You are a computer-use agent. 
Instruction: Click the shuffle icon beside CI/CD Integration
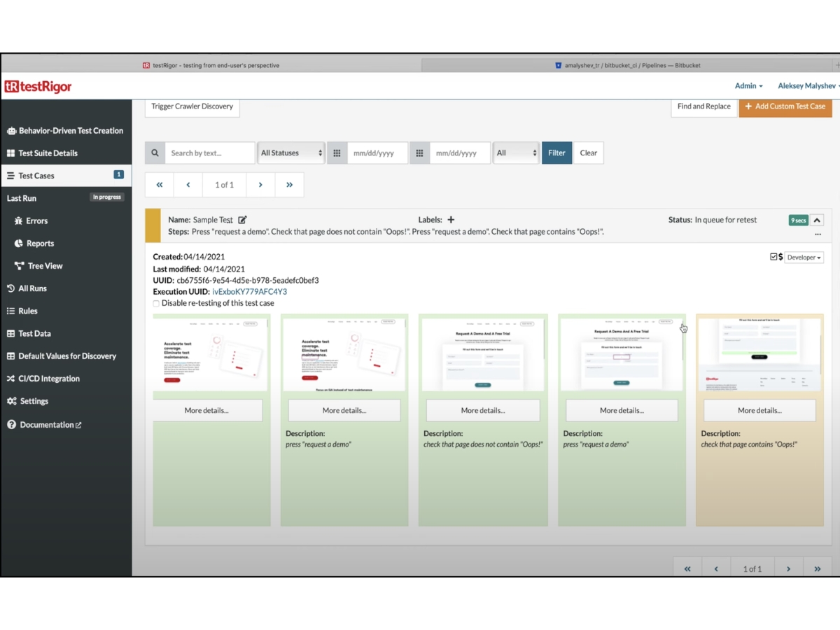coord(11,379)
